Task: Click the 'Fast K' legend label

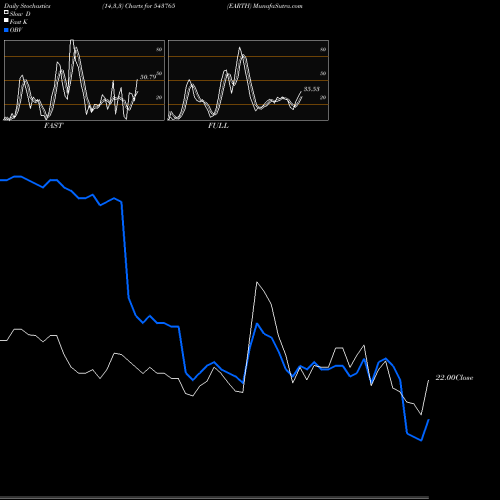Action: [x=18, y=22]
